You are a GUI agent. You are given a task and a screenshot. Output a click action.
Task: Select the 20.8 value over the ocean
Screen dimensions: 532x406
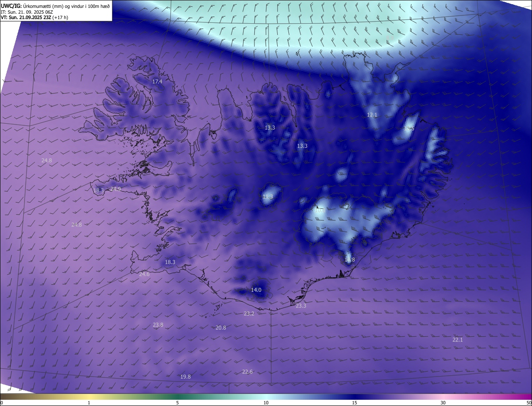coord(221,328)
